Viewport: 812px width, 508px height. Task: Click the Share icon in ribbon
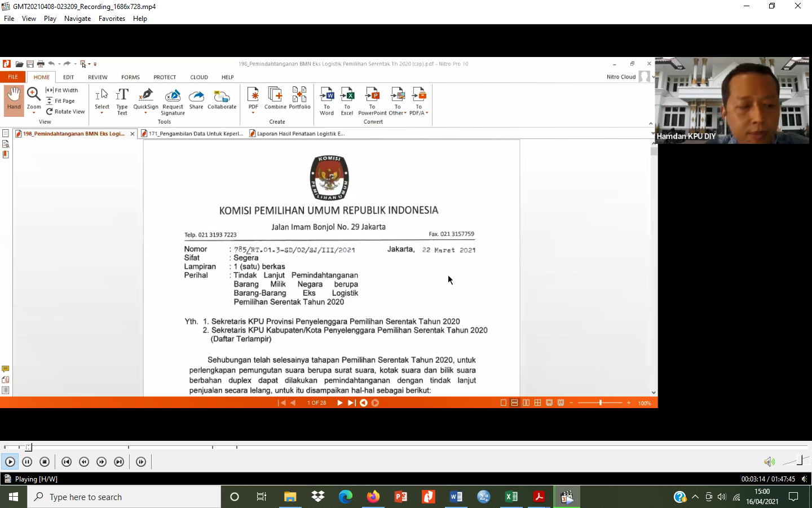click(x=196, y=96)
